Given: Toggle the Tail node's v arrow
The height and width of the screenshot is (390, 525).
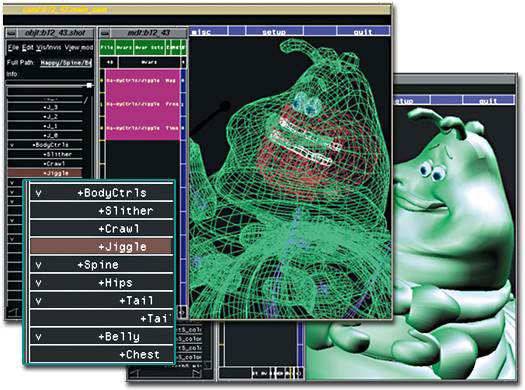Looking at the screenshot, I should 39,301.
